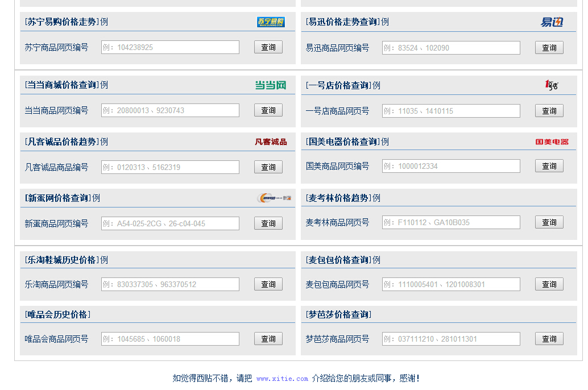This screenshot has width=588, height=390.
Task: Focus the 易迅商品网页编号 input field
Action: [450, 48]
